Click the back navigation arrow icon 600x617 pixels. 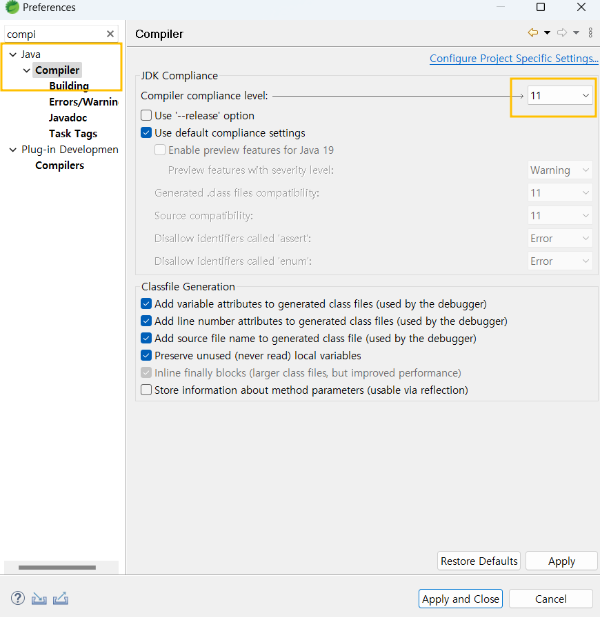pyautogui.click(x=533, y=33)
